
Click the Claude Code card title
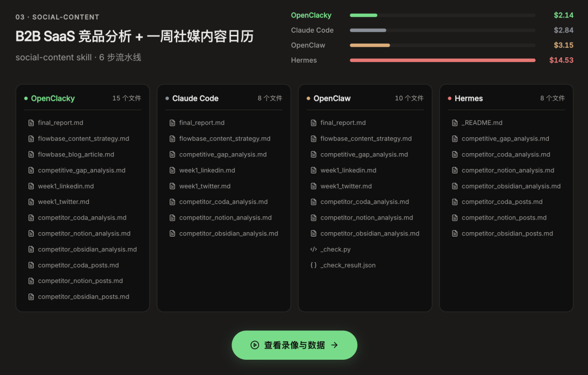click(195, 98)
